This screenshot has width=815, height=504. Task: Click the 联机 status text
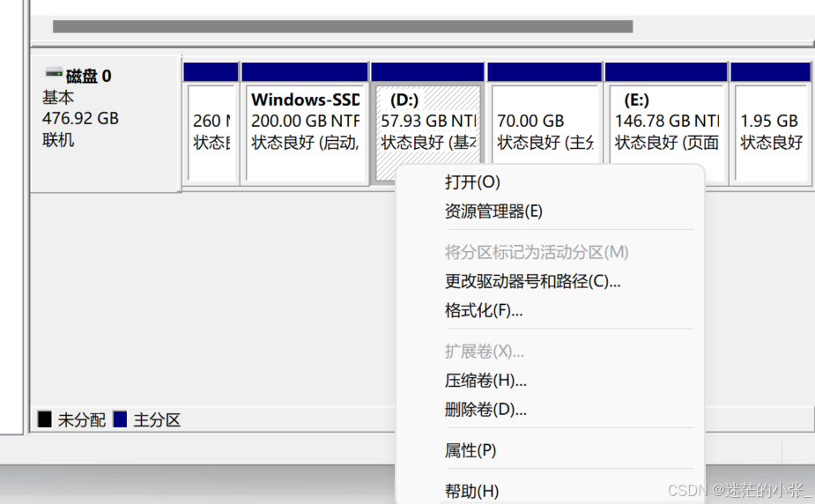pyautogui.click(x=58, y=140)
